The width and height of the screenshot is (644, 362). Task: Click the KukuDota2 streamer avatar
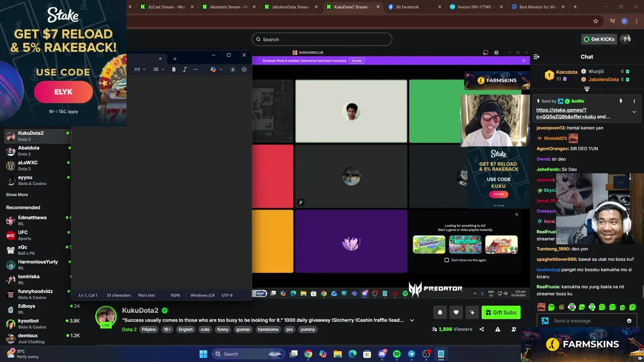pyautogui.click(x=106, y=317)
